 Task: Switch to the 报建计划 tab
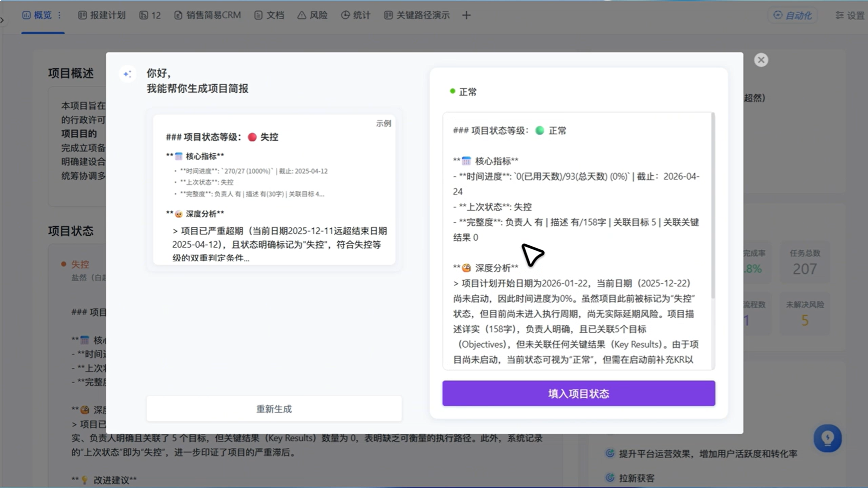pyautogui.click(x=102, y=15)
